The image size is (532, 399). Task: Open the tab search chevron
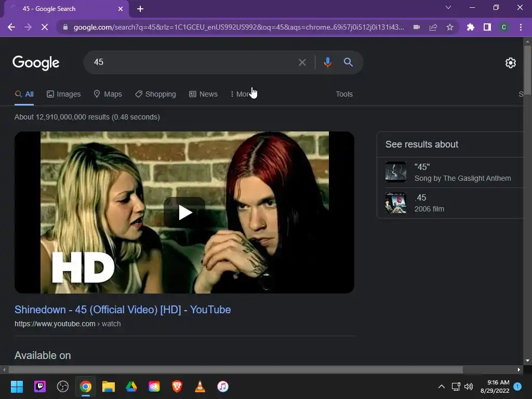pos(448,7)
